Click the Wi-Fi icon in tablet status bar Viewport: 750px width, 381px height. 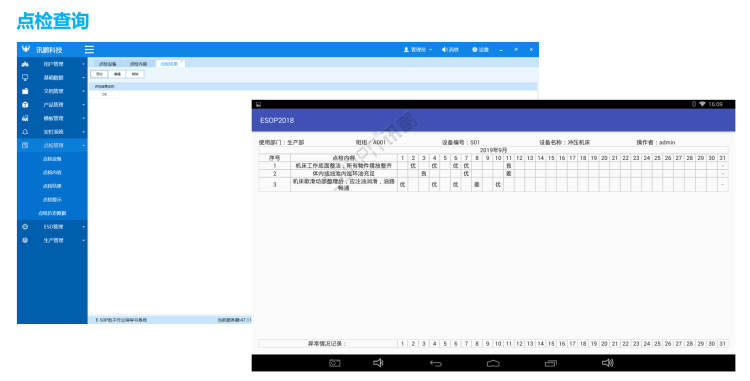coord(702,104)
